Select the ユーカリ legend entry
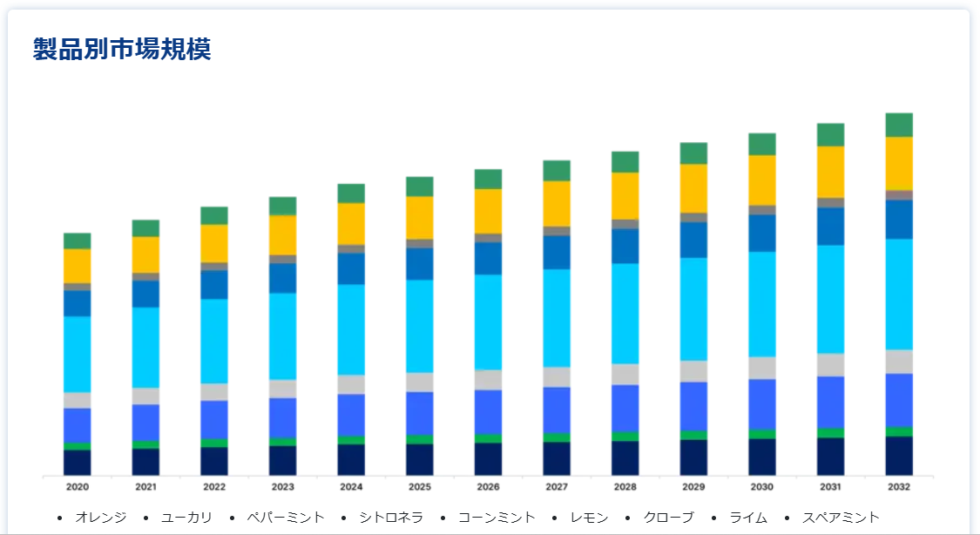This screenshot has height=535, width=980. click(x=186, y=518)
